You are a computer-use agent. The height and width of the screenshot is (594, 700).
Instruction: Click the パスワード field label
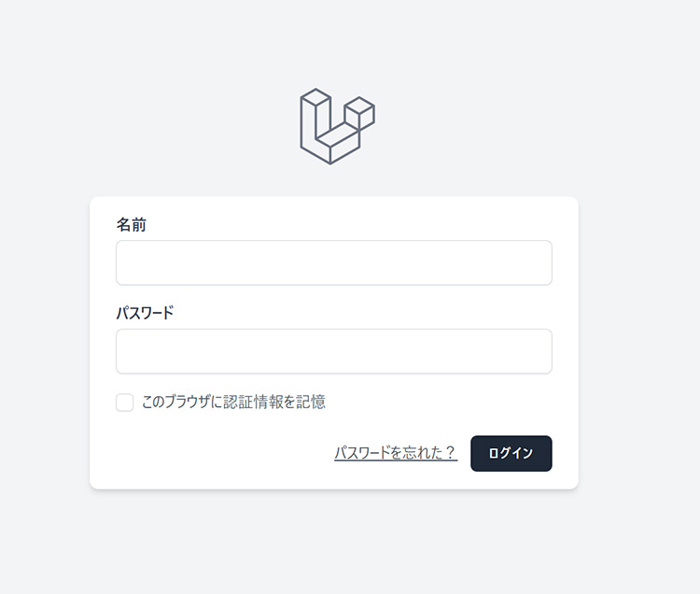[x=145, y=313]
